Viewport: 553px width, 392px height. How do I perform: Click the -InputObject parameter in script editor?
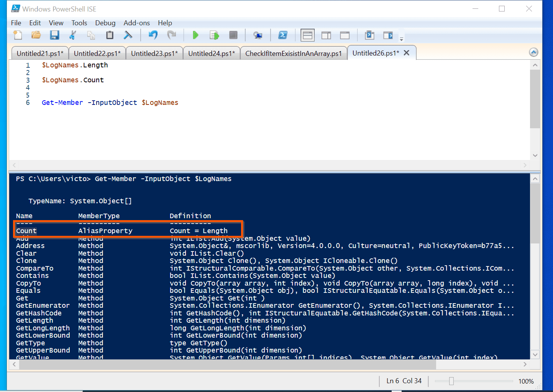pyautogui.click(x=112, y=103)
